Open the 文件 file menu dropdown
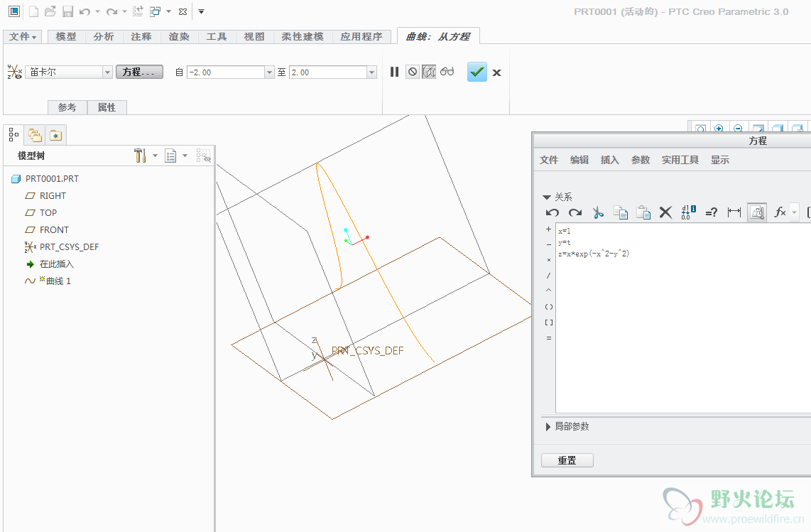 click(23, 37)
